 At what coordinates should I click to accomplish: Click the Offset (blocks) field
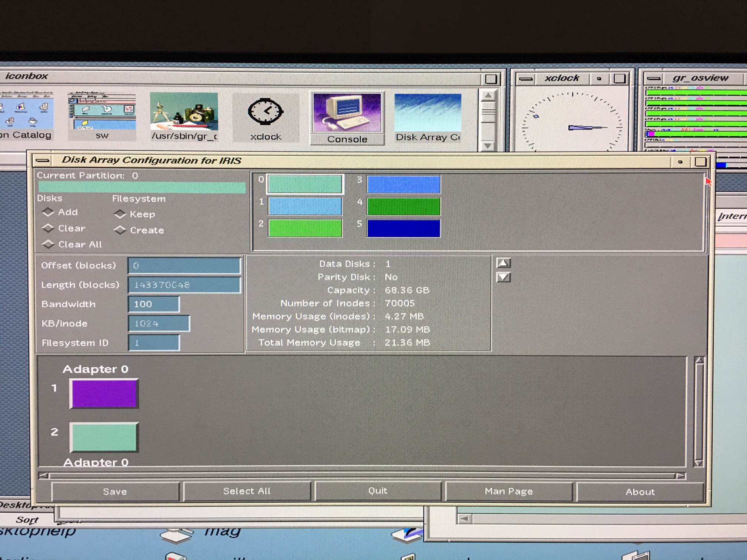click(x=184, y=266)
